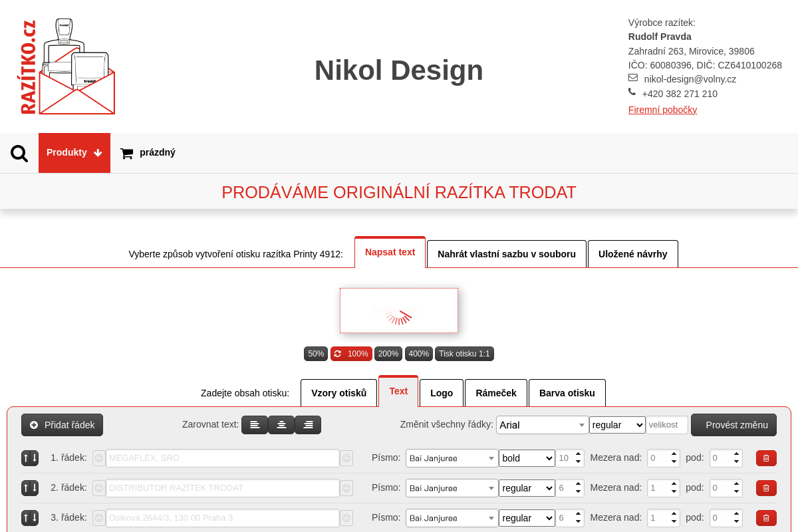Screen dimensions: 798x532
Task: Set preview zoom to 200%
Action: point(388,354)
